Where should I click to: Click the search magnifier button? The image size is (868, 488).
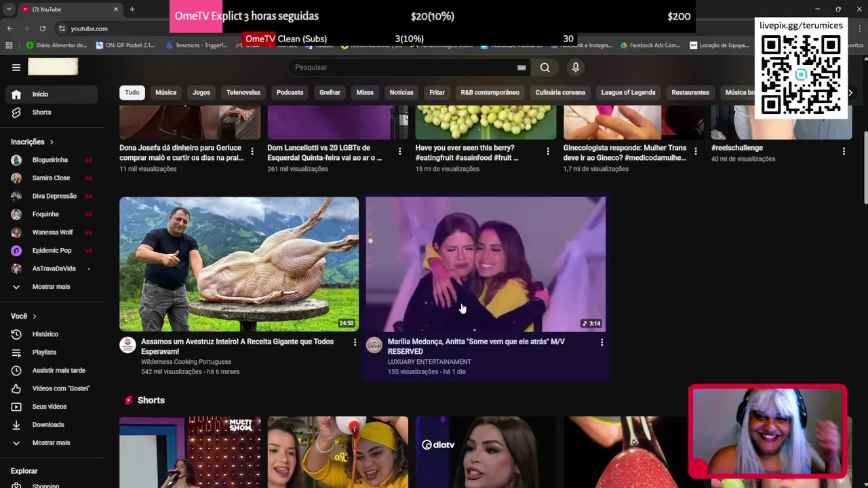coord(545,67)
